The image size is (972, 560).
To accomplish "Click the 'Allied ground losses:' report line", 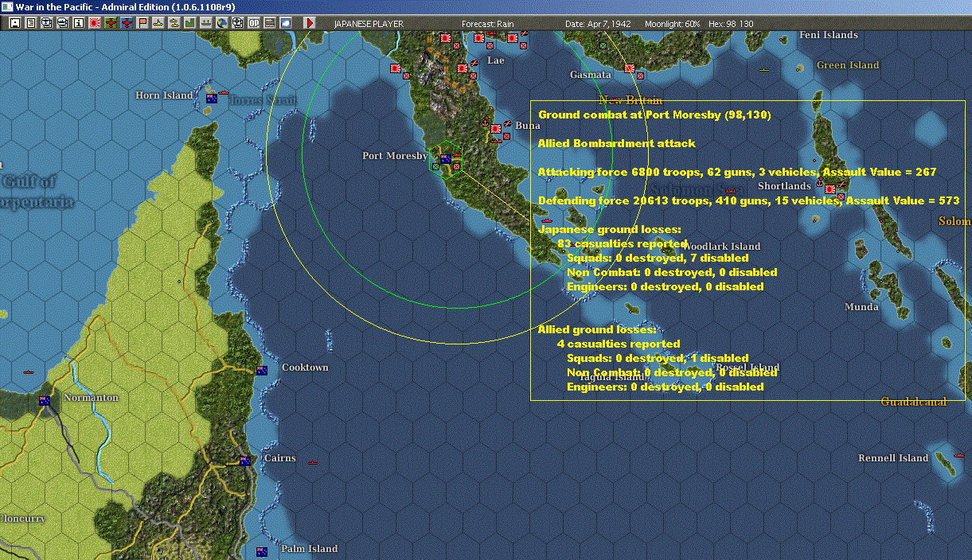I will click(597, 330).
